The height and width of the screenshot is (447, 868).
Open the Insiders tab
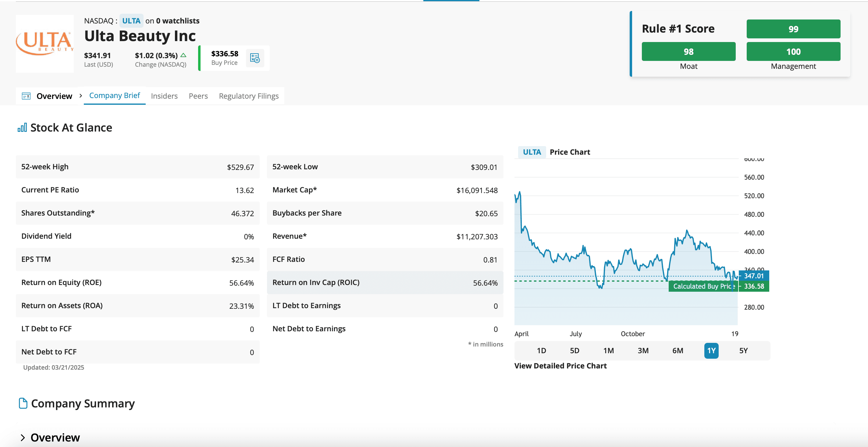tap(164, 96)
